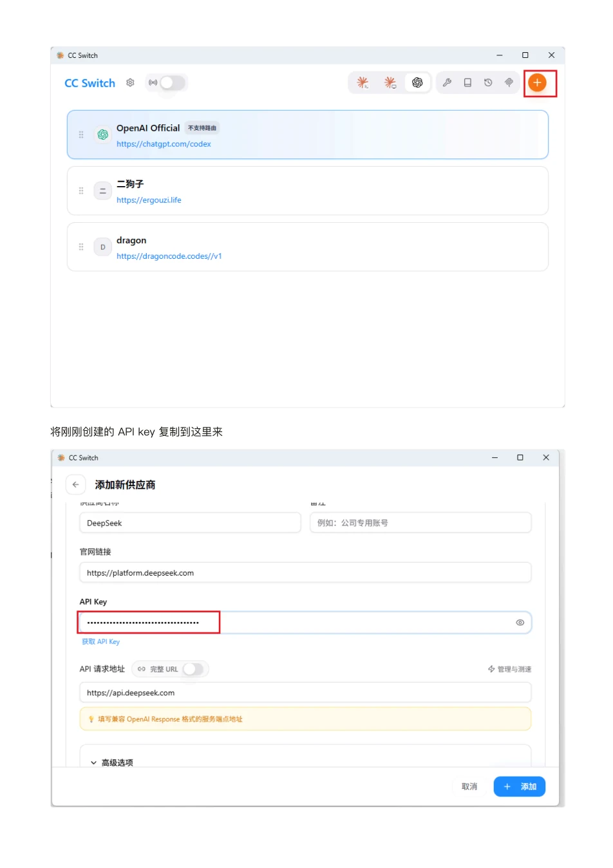Viewport: 613px width, 868px height.
Task: Minimize the 添加新供应商 window
Action: pyautogui.click(x=495, y=458)
